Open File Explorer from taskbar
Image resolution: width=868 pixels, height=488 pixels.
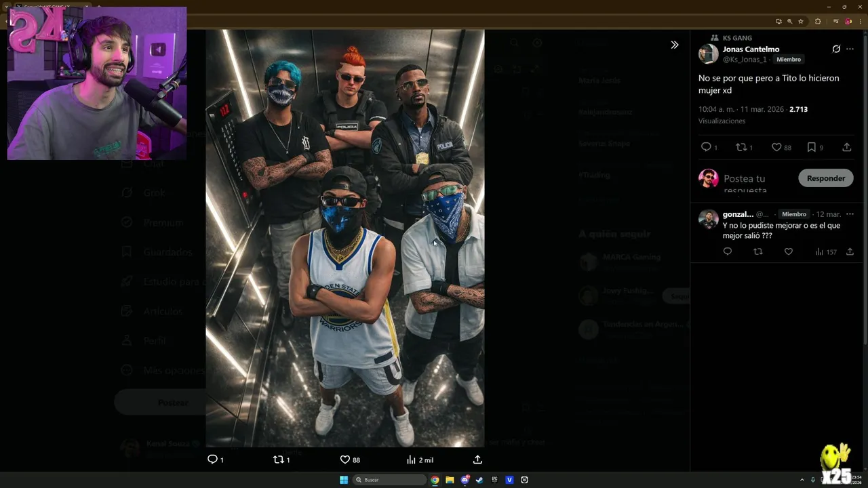click(450, 480)
